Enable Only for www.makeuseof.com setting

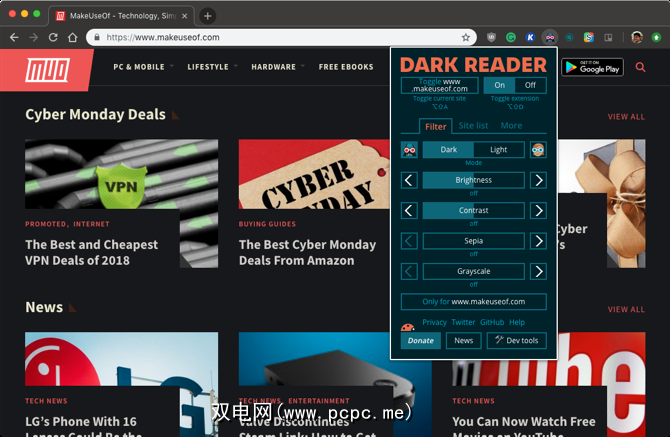(473, 302)
